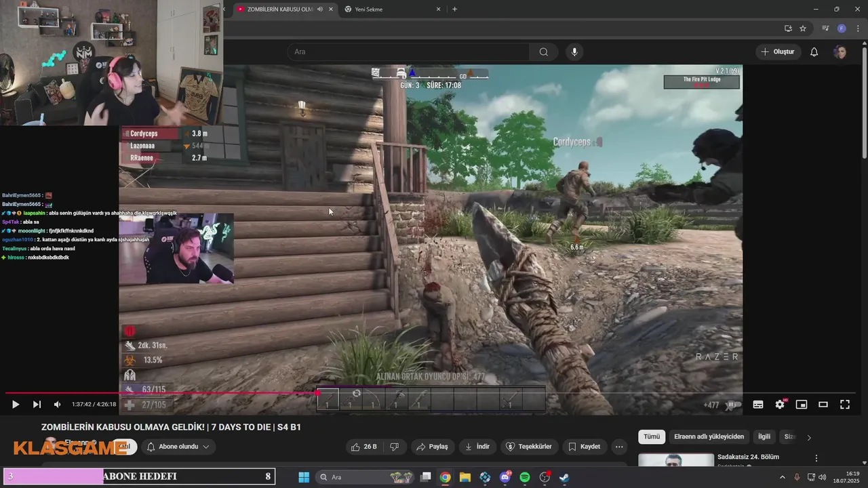Open YouTube account avatar menu
Screen dimensions: 868x488
840,52
